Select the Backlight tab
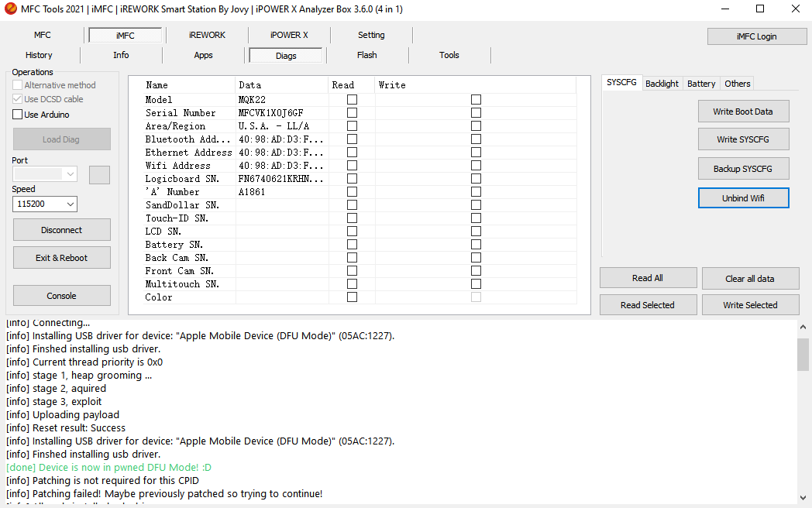The width and height of the screenshot is (812, 508). [x=662, y=84]
